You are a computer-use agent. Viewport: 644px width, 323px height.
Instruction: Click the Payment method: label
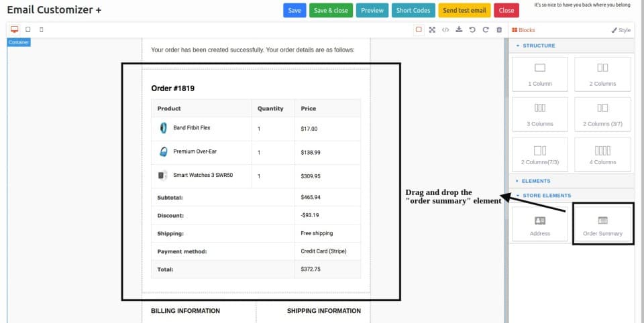pos(182,251)
